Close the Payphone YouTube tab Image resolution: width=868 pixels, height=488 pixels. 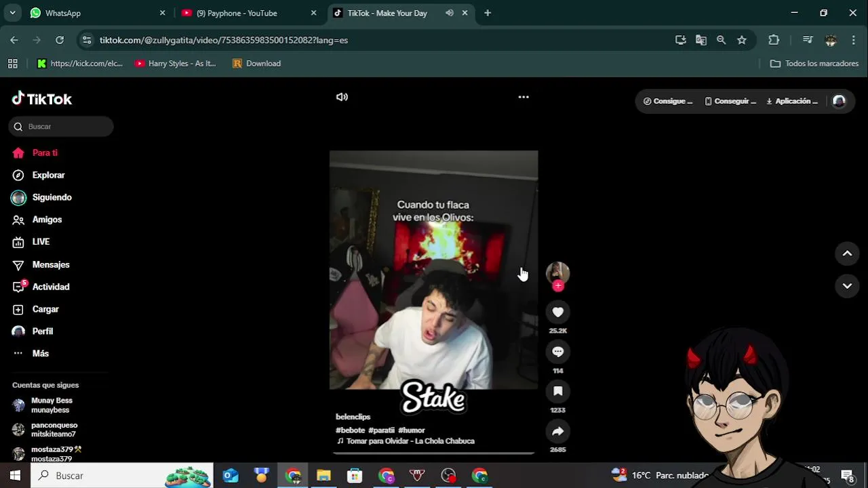[313, 13]
